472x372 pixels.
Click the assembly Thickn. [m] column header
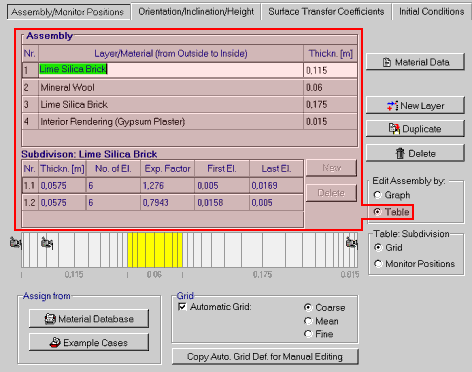click(330, 53)
